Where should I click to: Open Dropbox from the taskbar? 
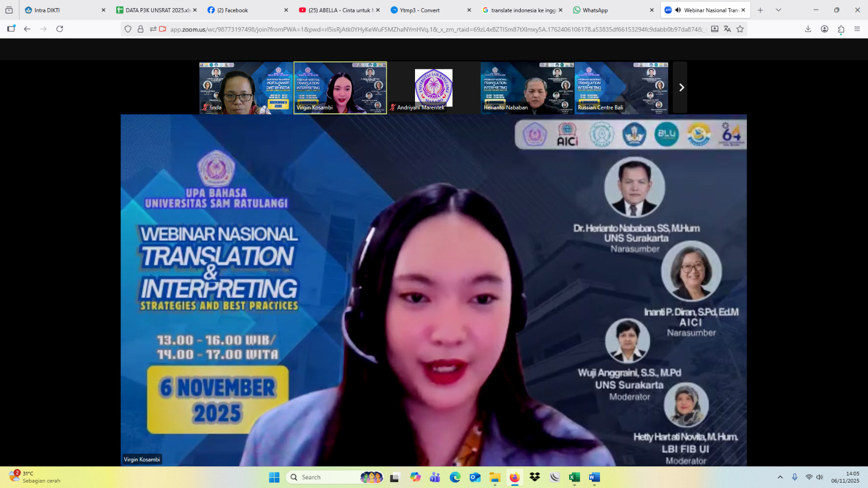click(x=535, y=477)
